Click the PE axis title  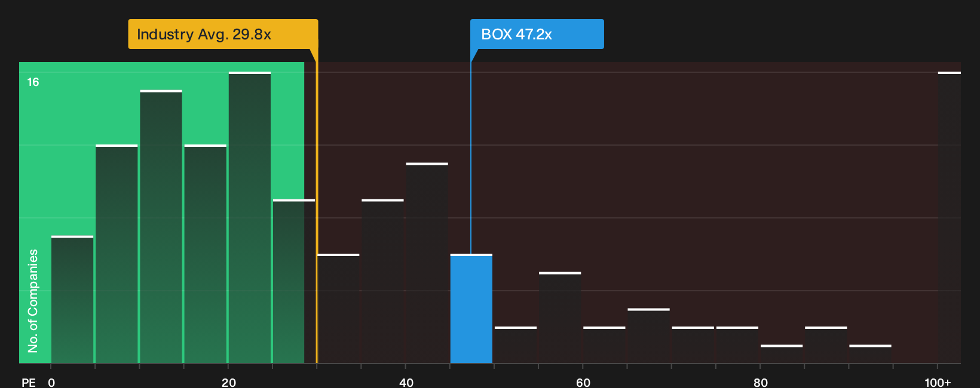[29, 382]
